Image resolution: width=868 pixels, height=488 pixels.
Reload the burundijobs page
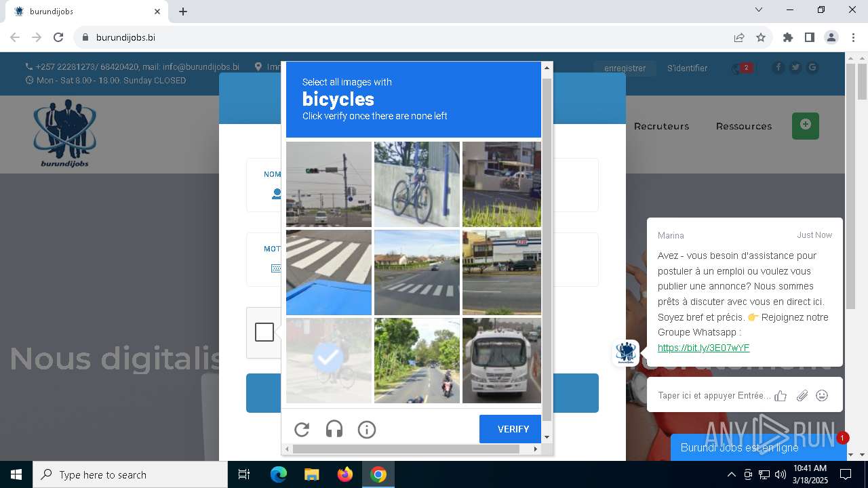coord(58,37)
